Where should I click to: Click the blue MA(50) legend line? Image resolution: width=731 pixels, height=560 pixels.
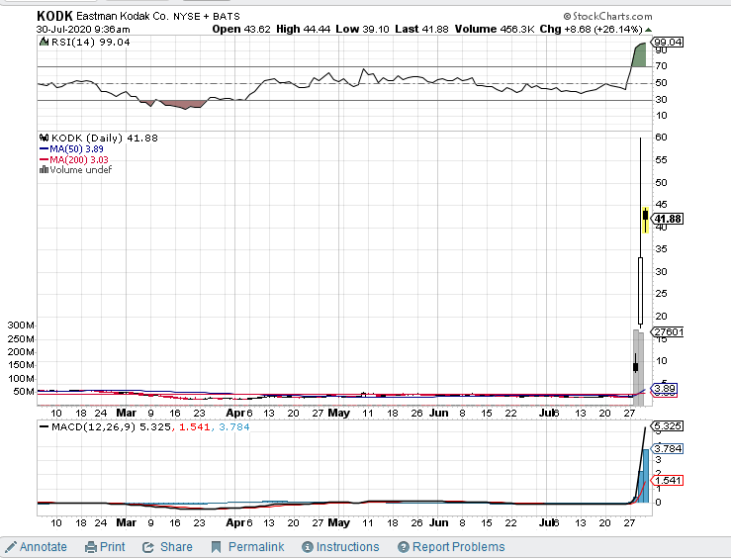45,148
